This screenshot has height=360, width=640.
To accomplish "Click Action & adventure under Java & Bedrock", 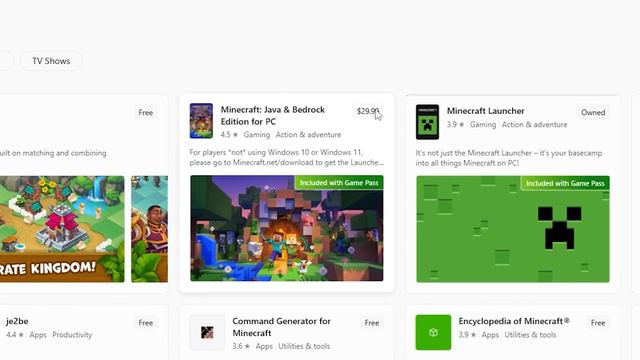I will pyautogui.click(x=308, y=135).
